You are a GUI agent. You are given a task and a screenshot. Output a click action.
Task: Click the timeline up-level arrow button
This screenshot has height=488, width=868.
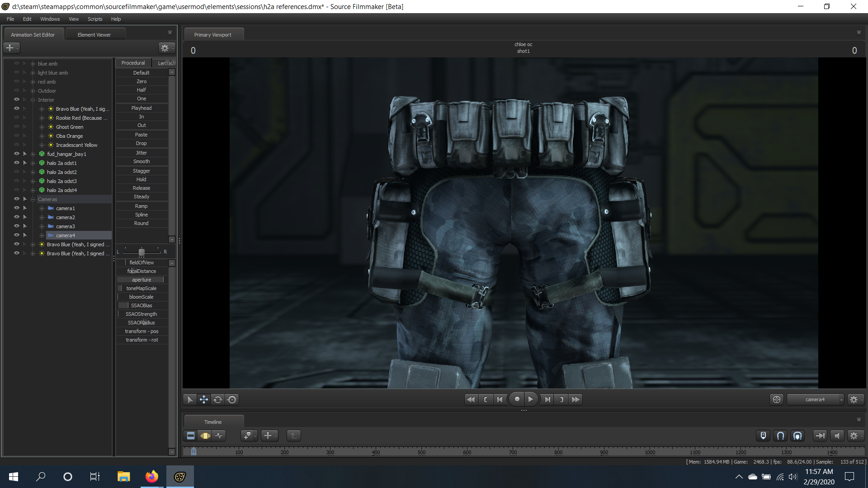[x=293, y=436]
